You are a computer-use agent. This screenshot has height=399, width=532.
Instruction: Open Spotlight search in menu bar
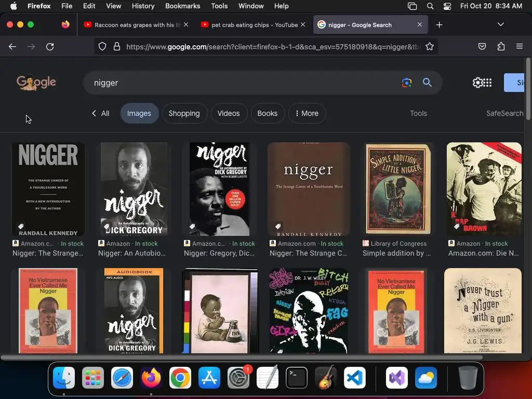pos(430,6)
